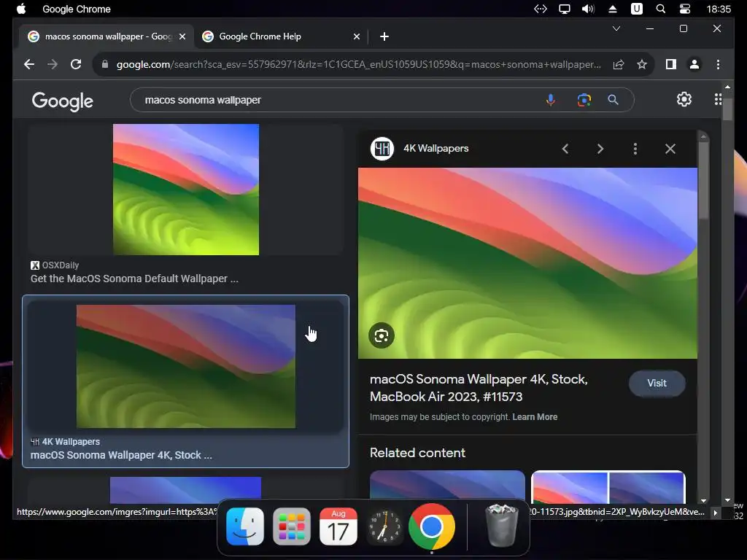Screen dimensions: 747x560
Task: Open the first related content thumbnail
Action: tap(447, 486)
